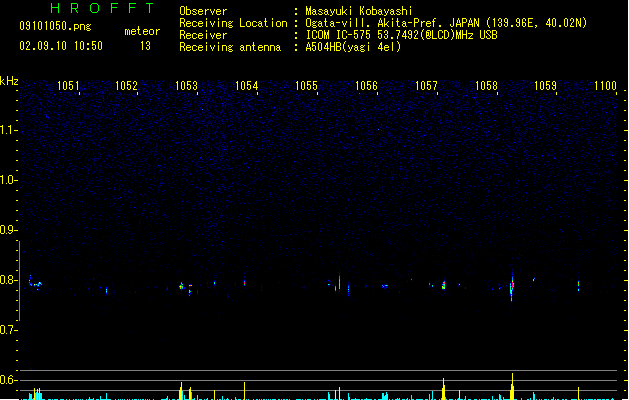The width and height of the screenshot is (629, 400).
Task: Click the 0.8 kHz frequency label
Action: [8, 280]
